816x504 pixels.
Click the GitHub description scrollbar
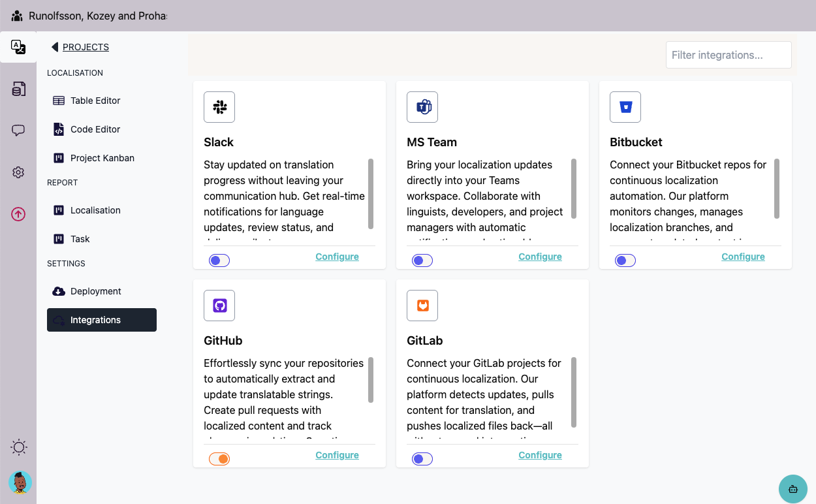coord(371,380)
